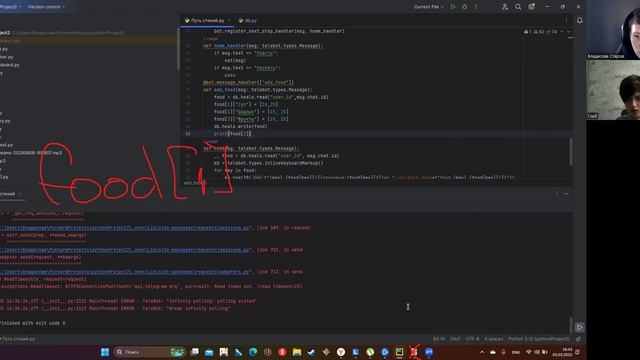Start debugging with the bug icon
The image size is (640, 360).
(x=464, y=7)
